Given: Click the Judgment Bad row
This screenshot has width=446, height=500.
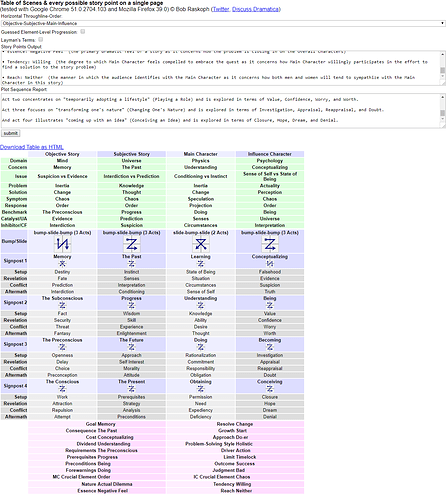Looking at the screenshot, I should pos(235,470).
